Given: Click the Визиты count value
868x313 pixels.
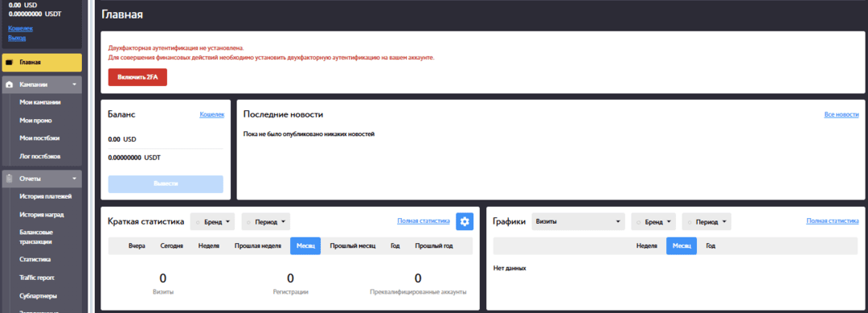Looking at the screenshot, I should click(162, 278).
